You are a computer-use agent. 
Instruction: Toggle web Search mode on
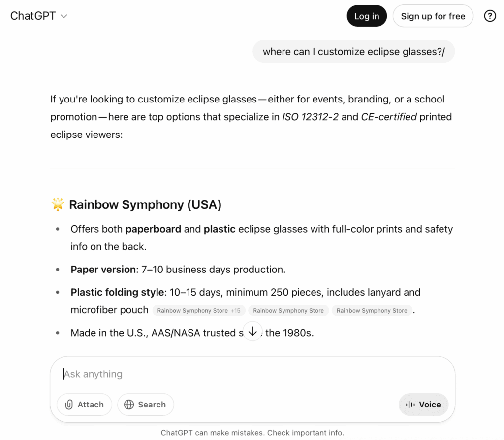tap(146, 405)
